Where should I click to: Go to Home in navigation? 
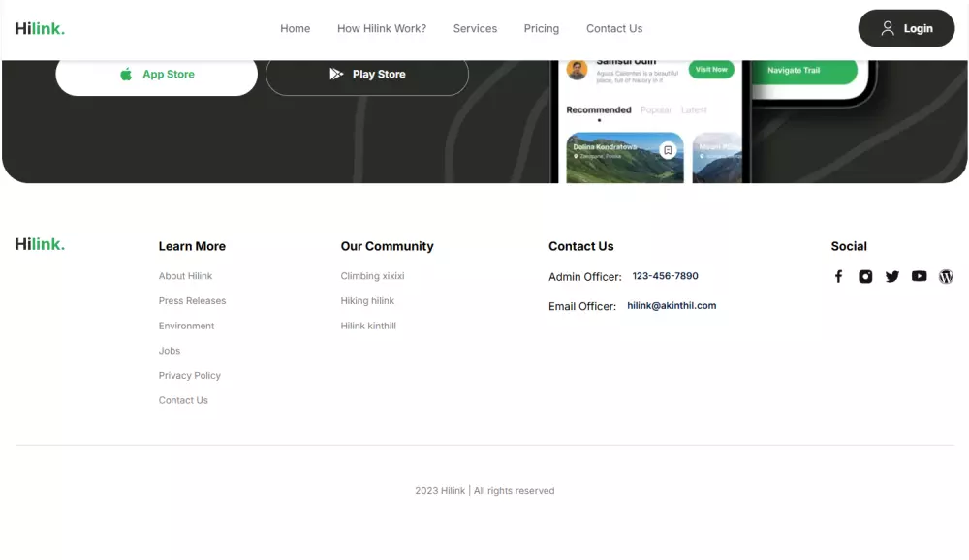click(x=295, y=28)
